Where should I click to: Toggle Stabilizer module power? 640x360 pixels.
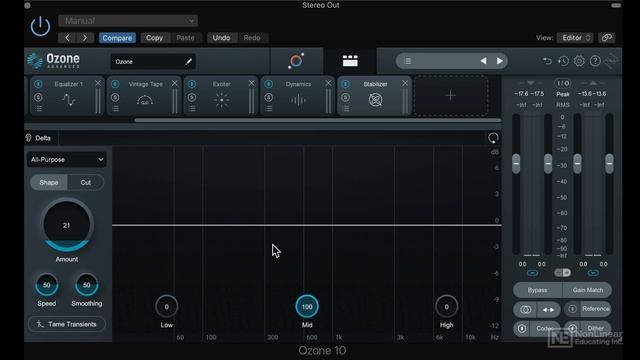(345, 84)
